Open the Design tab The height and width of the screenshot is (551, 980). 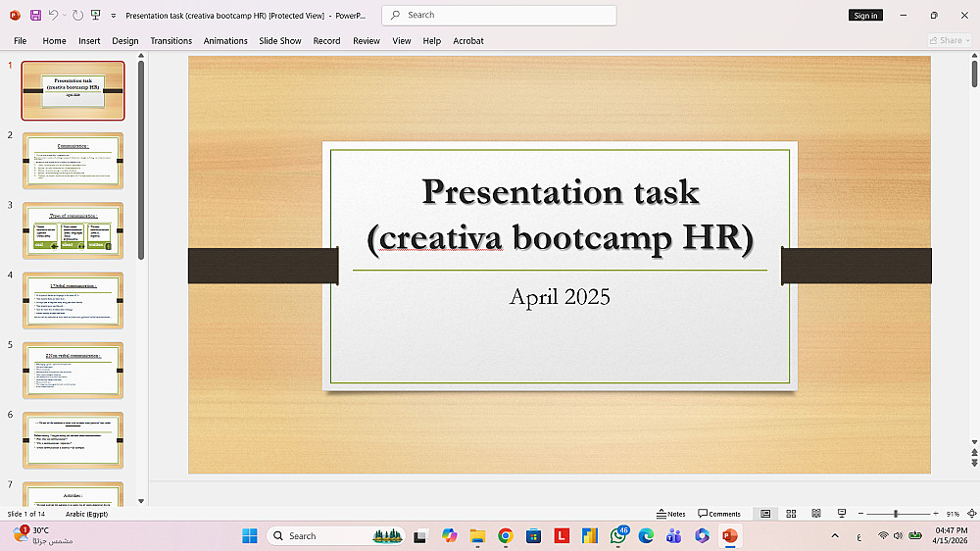point(125,41)
